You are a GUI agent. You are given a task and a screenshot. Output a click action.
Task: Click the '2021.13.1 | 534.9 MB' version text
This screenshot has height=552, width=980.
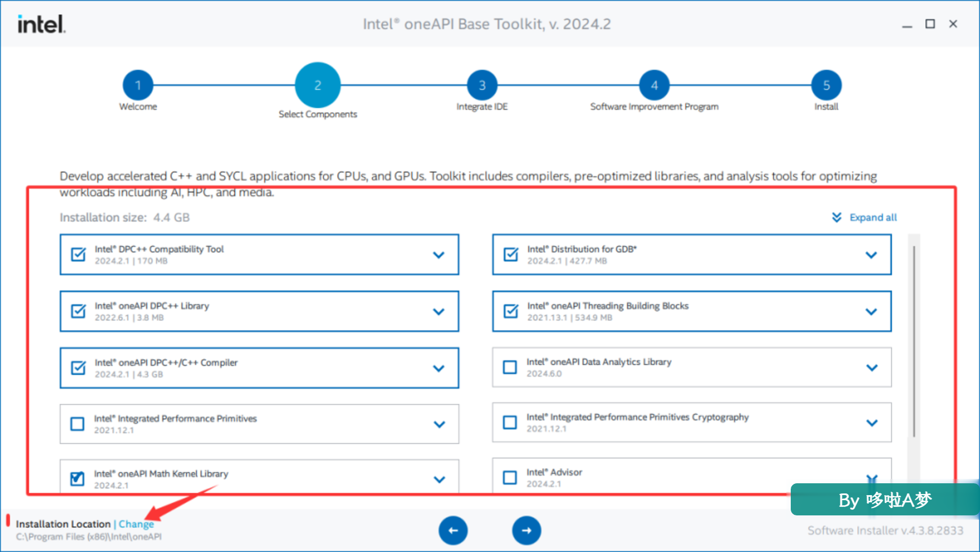[x=569, y=318]
